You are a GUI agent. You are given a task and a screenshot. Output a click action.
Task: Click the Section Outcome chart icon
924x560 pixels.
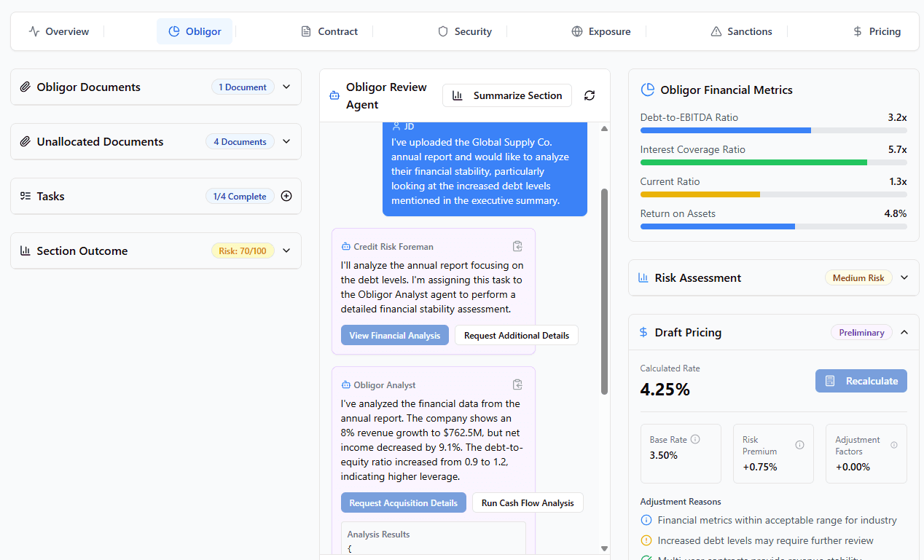click(26, 251)
